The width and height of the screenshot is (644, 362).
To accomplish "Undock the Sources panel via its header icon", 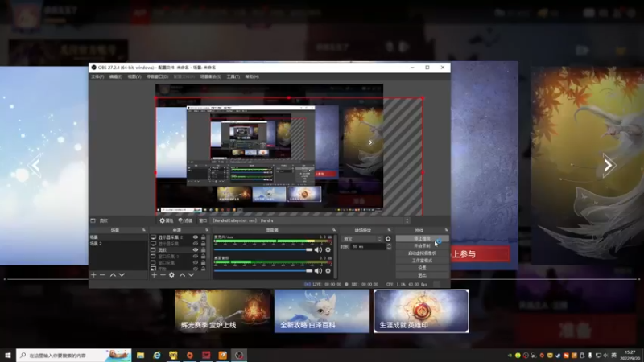I will click(x=207, y=230).
